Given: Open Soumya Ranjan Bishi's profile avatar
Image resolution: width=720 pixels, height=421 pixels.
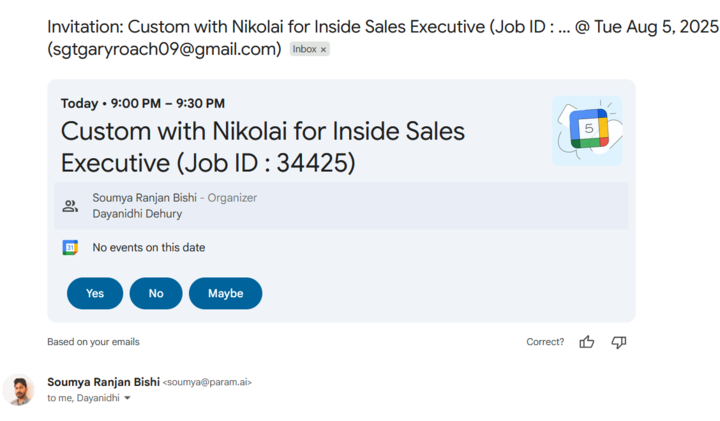Looking at the screenshot, I should (x=19, y=390).
